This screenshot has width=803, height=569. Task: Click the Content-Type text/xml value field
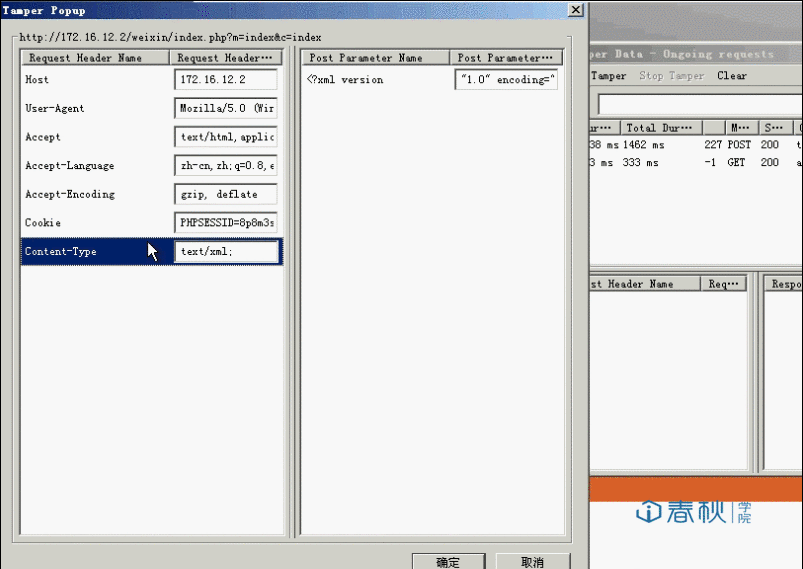point(226,252)
